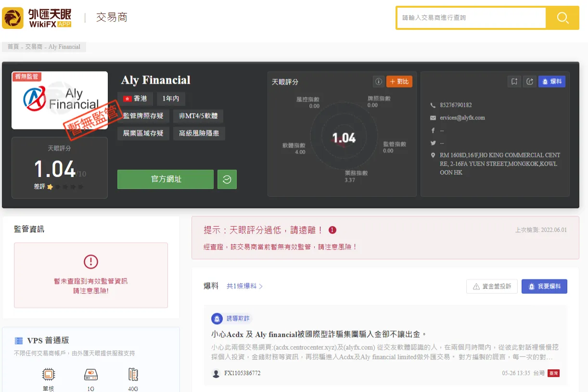Open the 首頁 breadcrumb link

[x=13, y=47]
